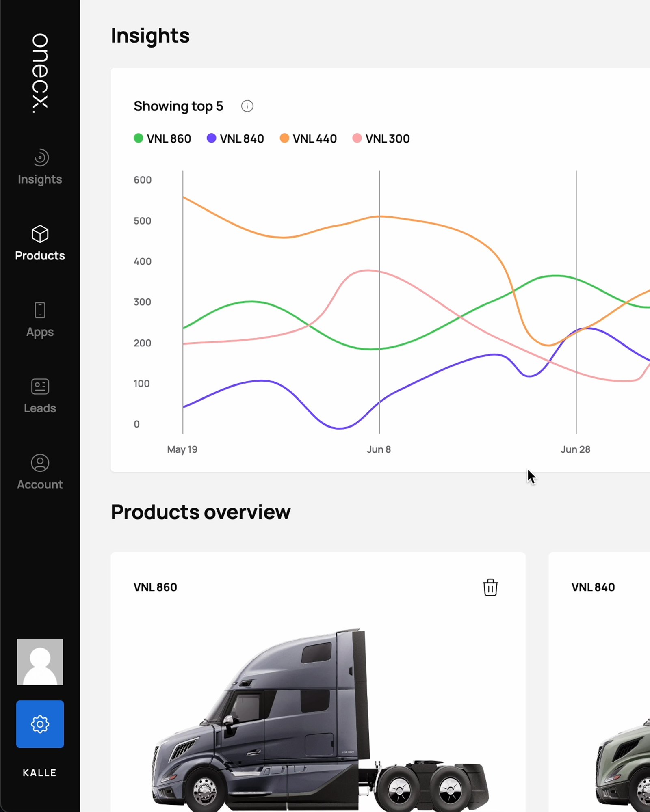Image resolution: width=650 pixels, height=812 pixels.
Task: Click the VNL 440 legend label
Action: coord(315,138)
